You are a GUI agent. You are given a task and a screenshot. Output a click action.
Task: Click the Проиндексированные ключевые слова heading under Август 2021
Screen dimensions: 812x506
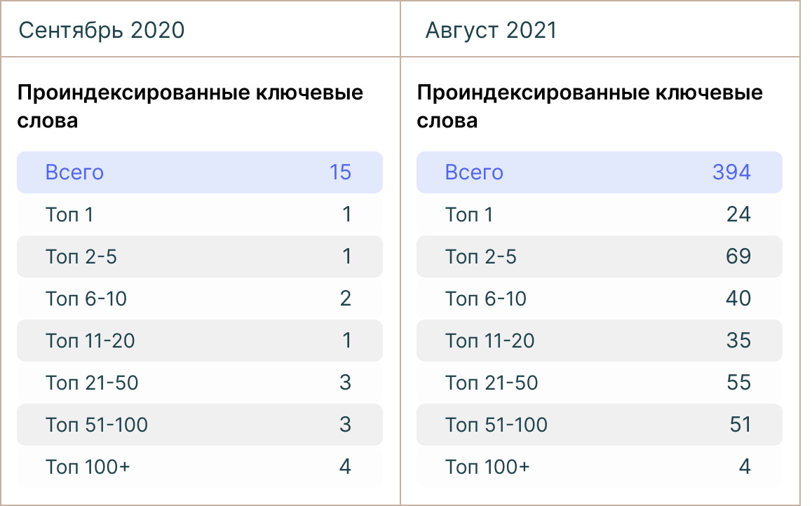point(590,107)
